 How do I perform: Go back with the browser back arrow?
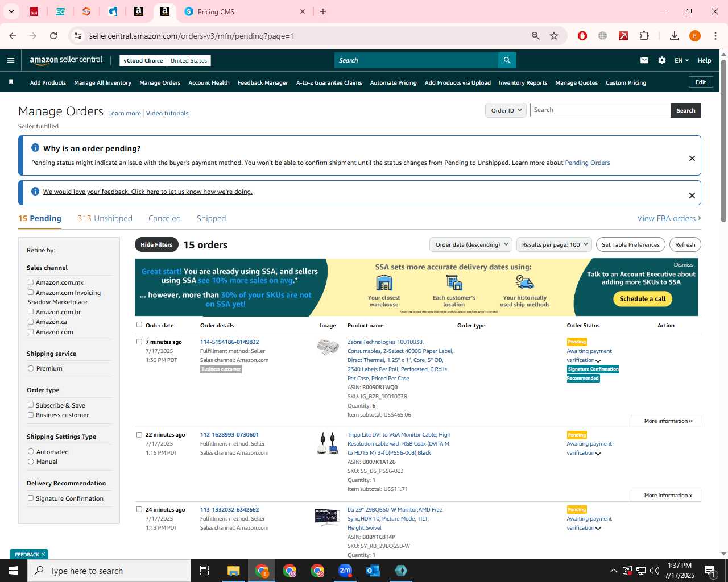pos(13,36)
